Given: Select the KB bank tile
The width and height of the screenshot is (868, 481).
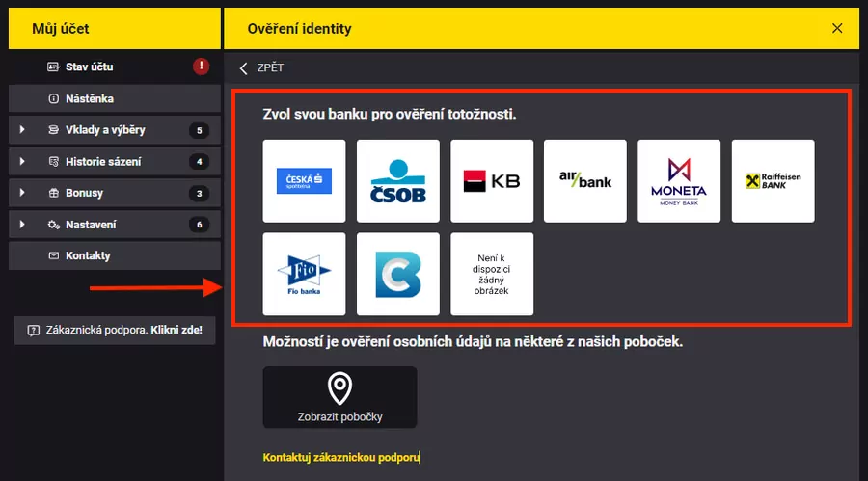Looking at the screenshot, I should coord(492,181).
